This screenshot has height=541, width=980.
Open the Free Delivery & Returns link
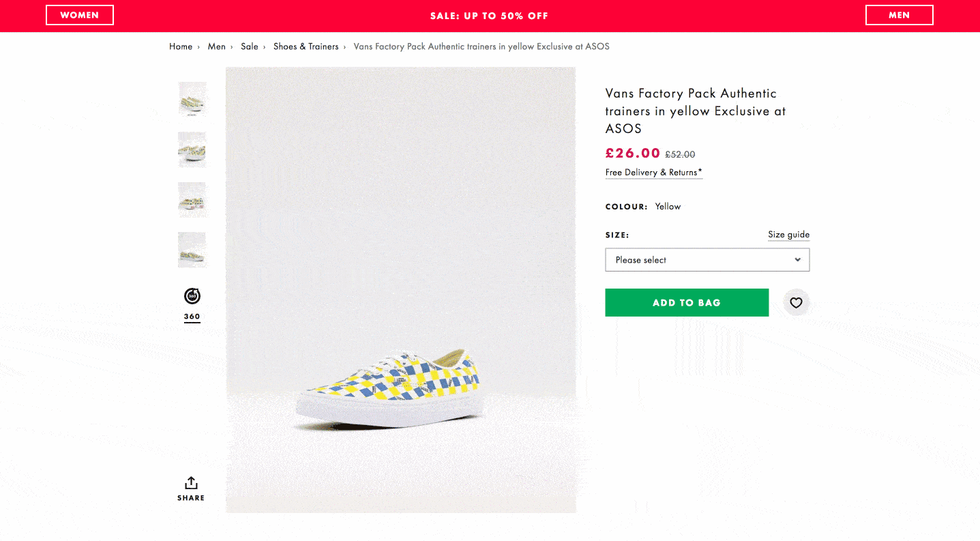(x=653, y=173)
